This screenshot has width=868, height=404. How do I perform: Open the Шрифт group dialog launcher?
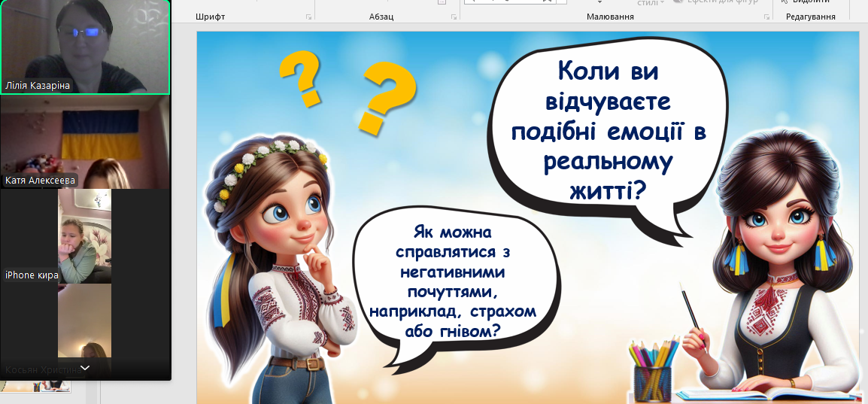[308, 18]
